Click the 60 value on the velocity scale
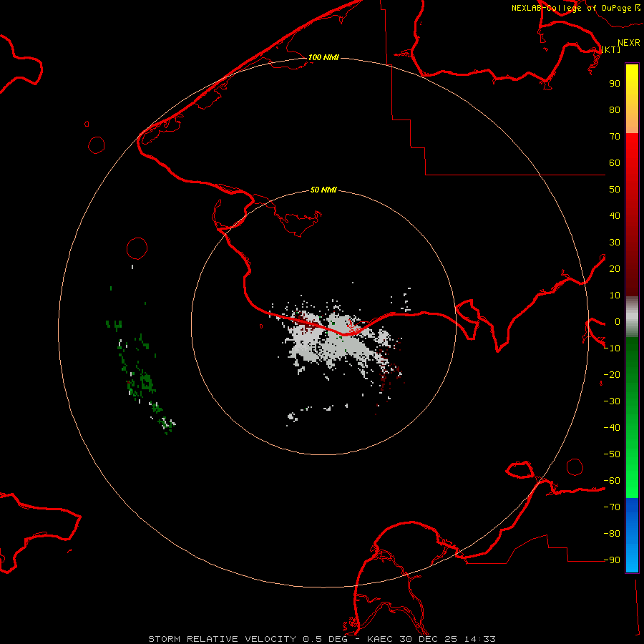644x644 pixels. [615, 162]
